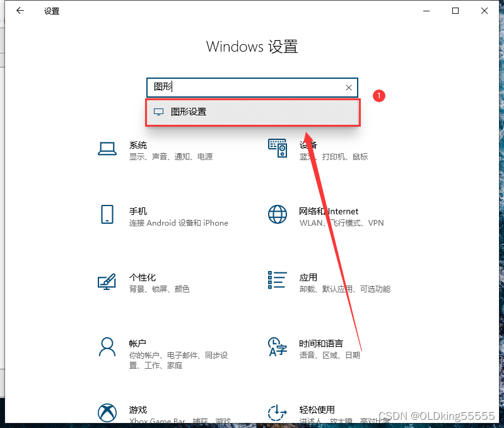Click the 你的帐户、电子邮件 description text
The height and width of the screenshot is (428, 504).
coord(179,361)
